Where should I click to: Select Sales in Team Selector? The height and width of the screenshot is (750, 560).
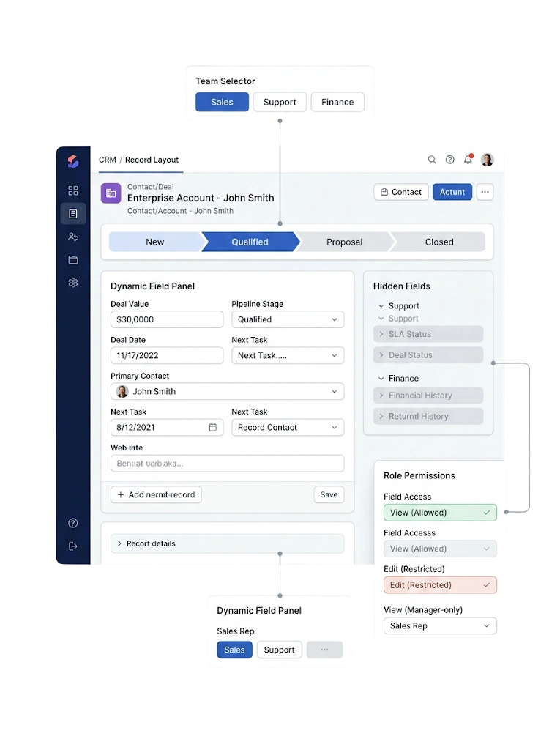coord(222,102)
